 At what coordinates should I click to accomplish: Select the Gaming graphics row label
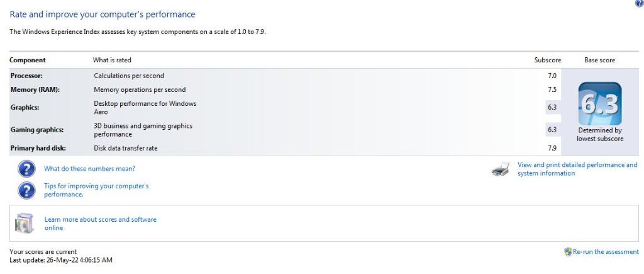click(x=37, y=130)
